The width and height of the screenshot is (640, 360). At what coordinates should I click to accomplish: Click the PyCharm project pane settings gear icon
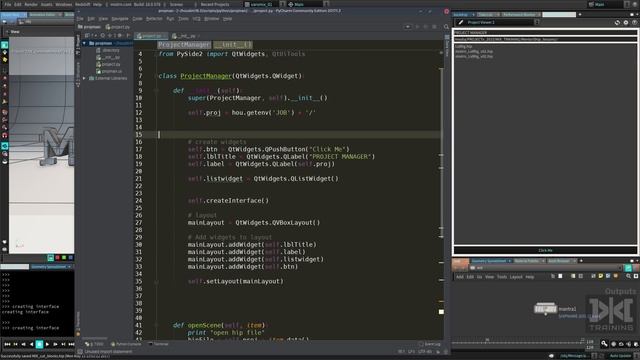(120, 36)
